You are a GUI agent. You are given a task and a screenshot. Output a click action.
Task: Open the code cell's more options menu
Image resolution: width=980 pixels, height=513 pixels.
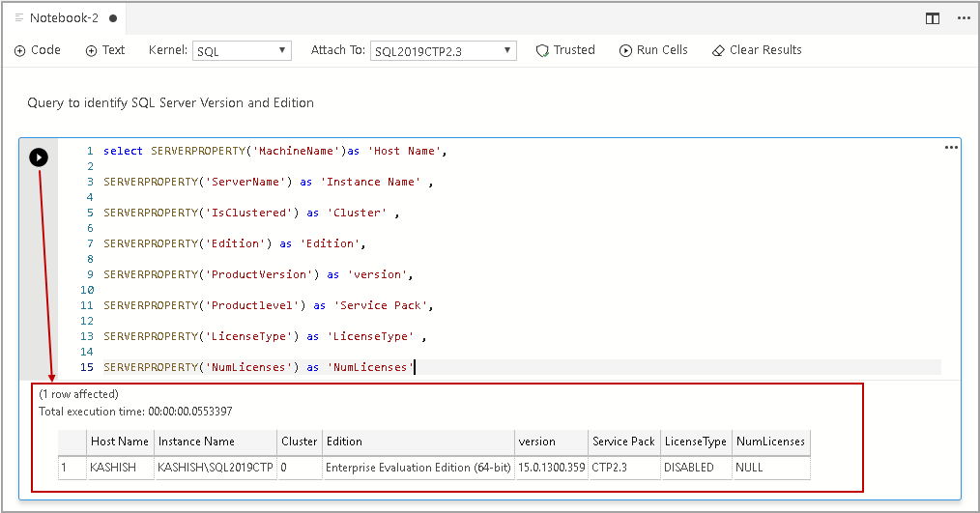click(x=951, y=148)
